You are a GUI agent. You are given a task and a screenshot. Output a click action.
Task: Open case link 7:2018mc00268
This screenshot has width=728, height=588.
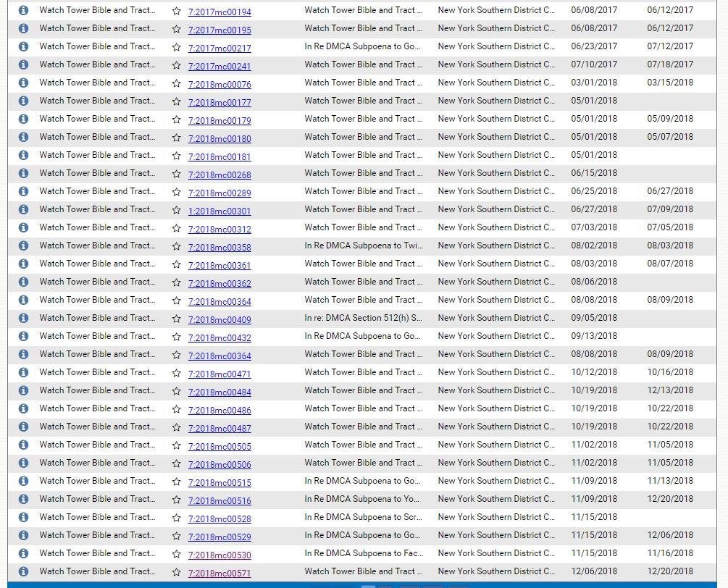pyautogui.click(x=219, y=175)
